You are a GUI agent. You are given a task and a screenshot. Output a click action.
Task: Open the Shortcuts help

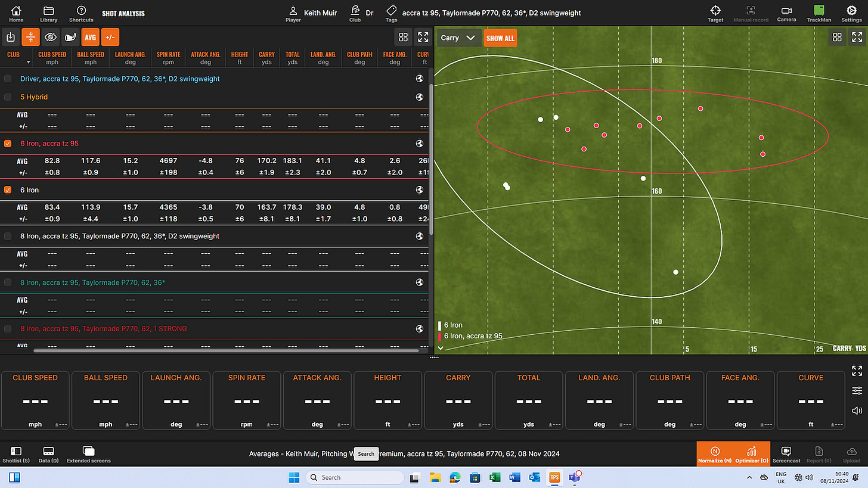tap(81, 13)
